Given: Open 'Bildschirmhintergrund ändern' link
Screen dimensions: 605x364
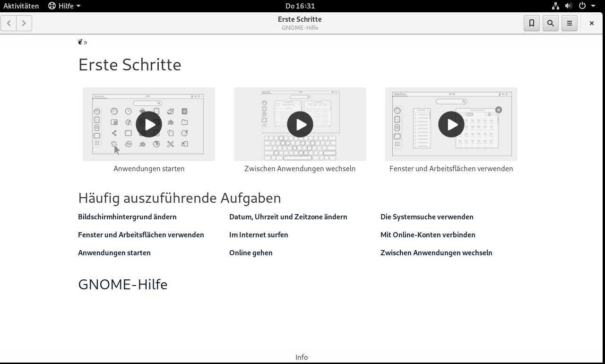Looking at the screenshot, I should coord(127,217).
